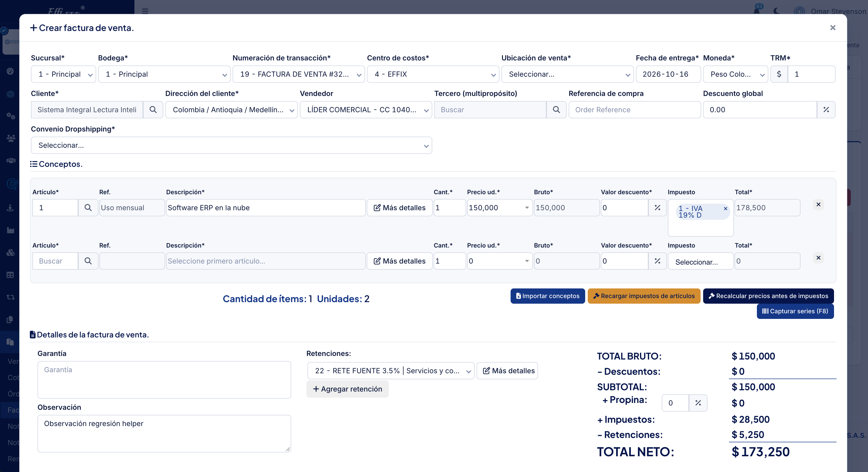Click Referencia de compra field
868x472 pixels.
634,110
